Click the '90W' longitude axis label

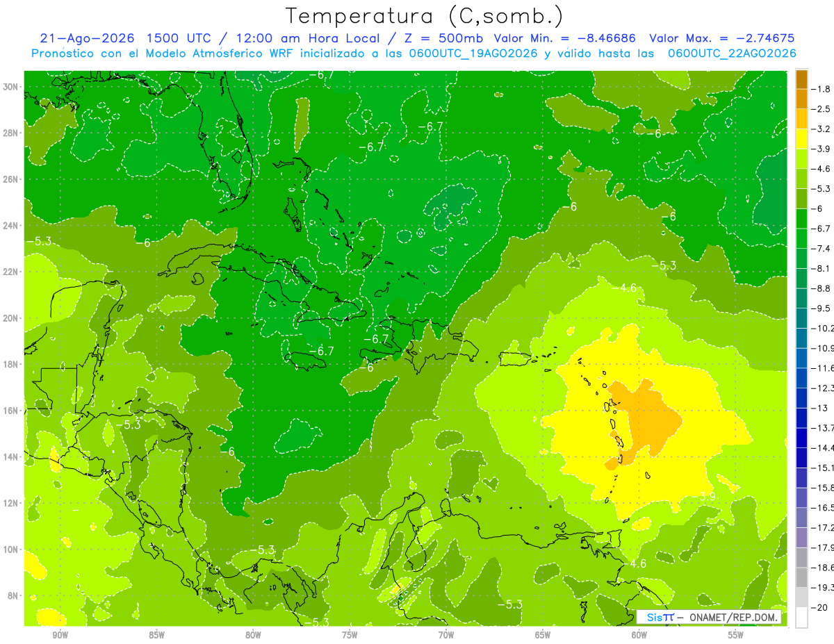coord(60,636)
